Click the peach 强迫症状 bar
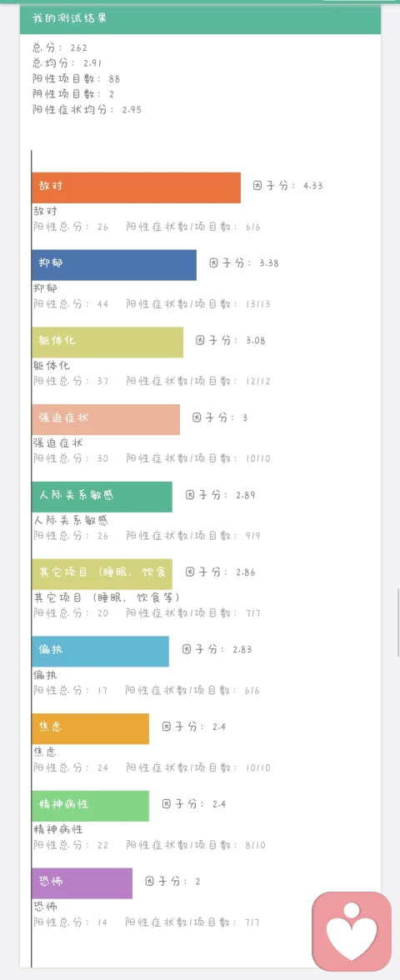 (x=106, y=419)
